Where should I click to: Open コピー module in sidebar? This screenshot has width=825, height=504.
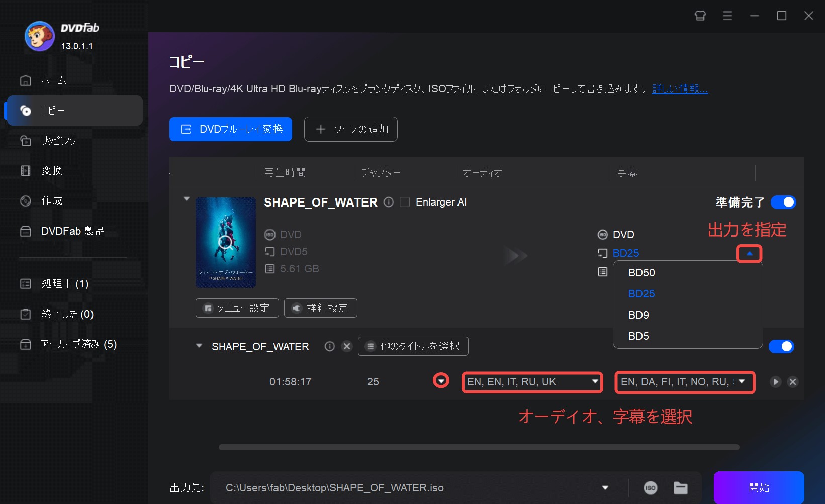74,111
